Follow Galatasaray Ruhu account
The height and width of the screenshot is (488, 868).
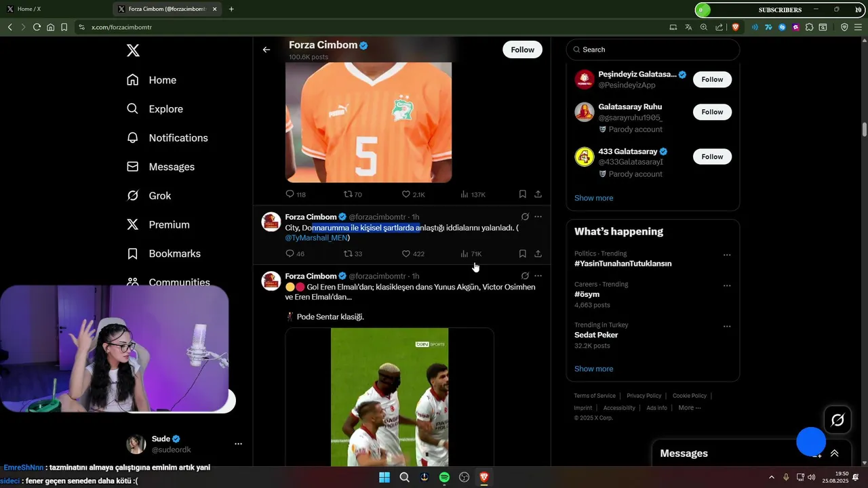point(712,112)
